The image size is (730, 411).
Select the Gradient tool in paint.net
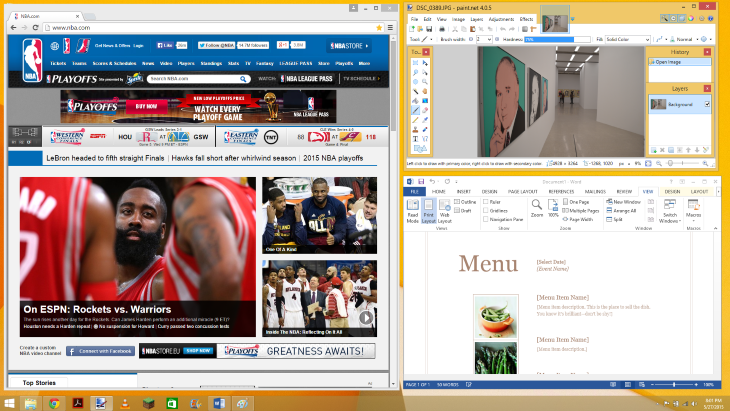point(425,101)
